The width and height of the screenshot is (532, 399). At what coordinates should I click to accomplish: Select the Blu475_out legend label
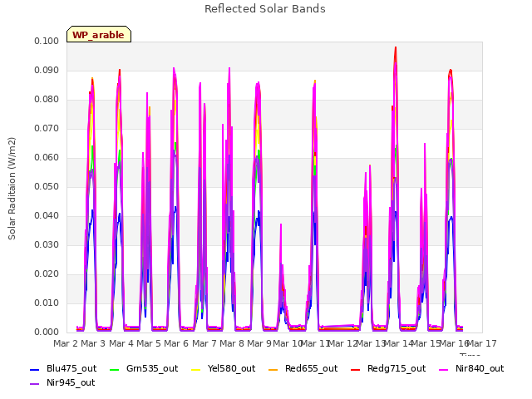71,369
